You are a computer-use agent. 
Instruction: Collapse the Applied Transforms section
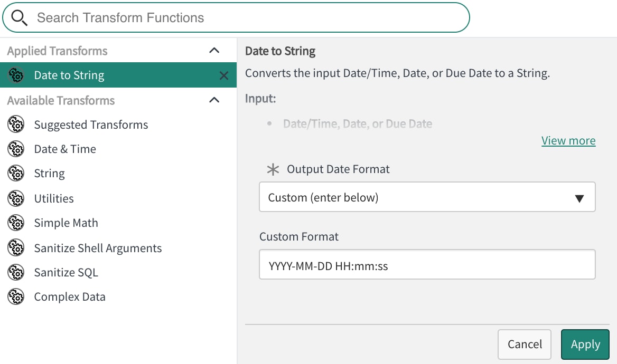click(x=214, y=50)
